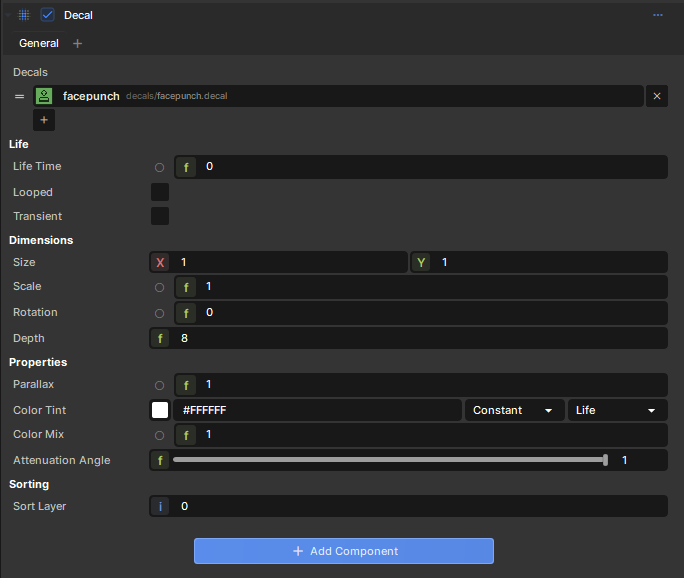Click the Decal component grid icon
This screenshot has width=684, height=578.
[x=24, y=15]
